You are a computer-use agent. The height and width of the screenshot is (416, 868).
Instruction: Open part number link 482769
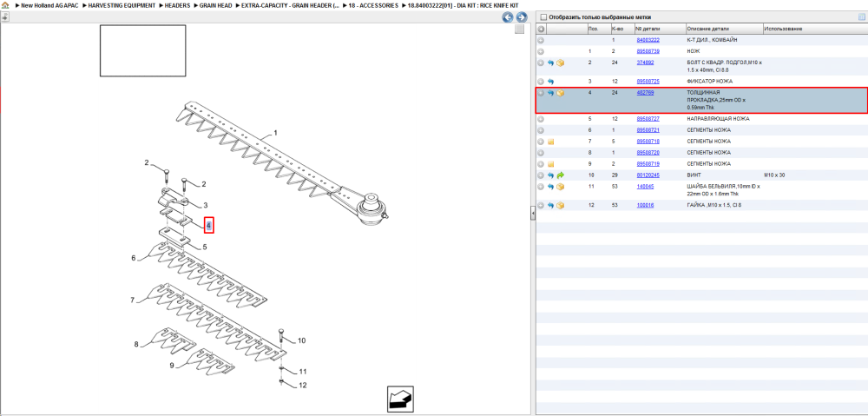click(x=646, y=93)
